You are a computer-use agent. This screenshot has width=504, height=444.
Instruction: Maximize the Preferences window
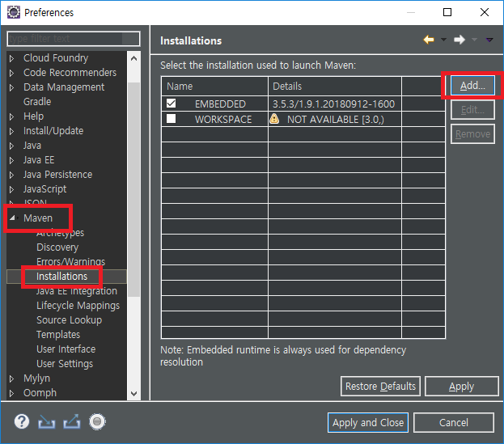pyautogui.click(x=447, y=12)
